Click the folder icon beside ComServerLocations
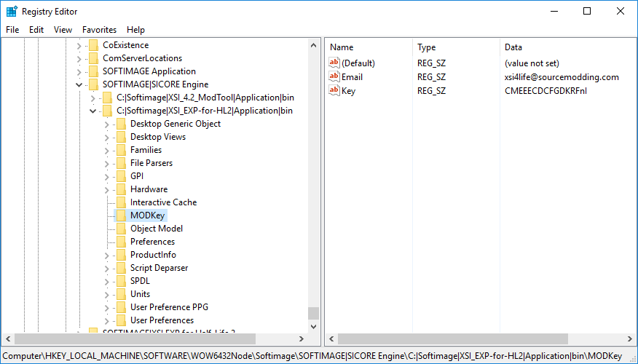 (x=93, y=58)
